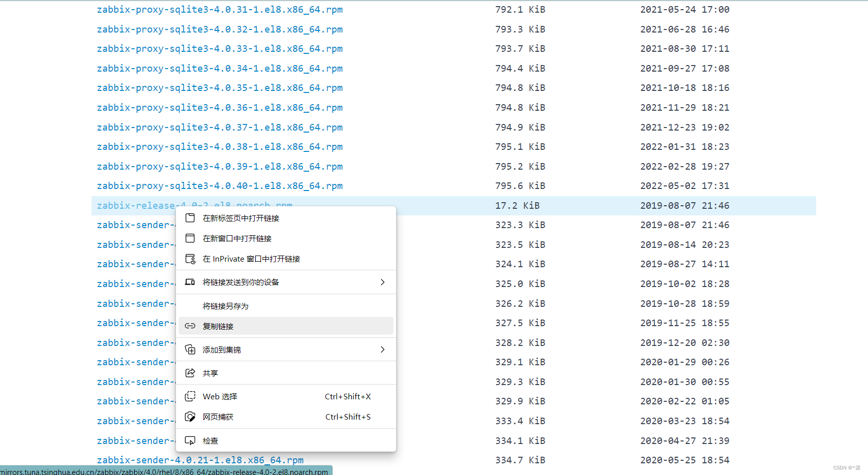Click the open-in-new-window icon

[190, 238]
